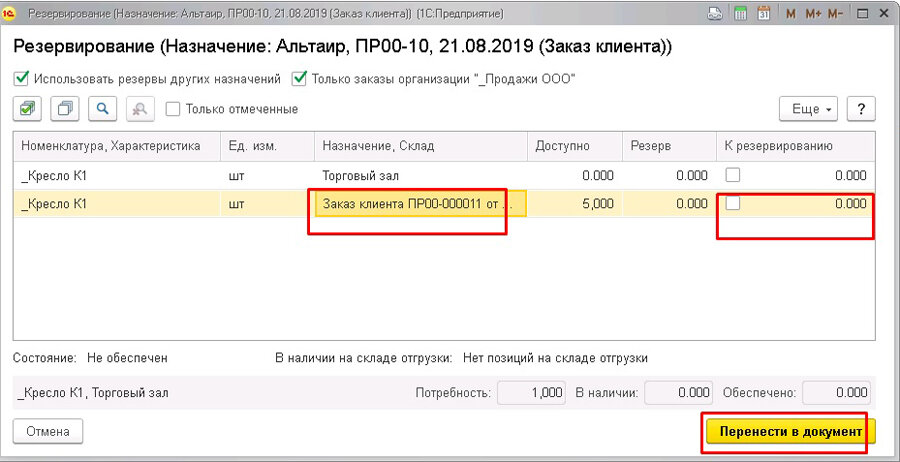Close the Резервирование window
Viewport: 900px width, 462px height.
point(885,14)
